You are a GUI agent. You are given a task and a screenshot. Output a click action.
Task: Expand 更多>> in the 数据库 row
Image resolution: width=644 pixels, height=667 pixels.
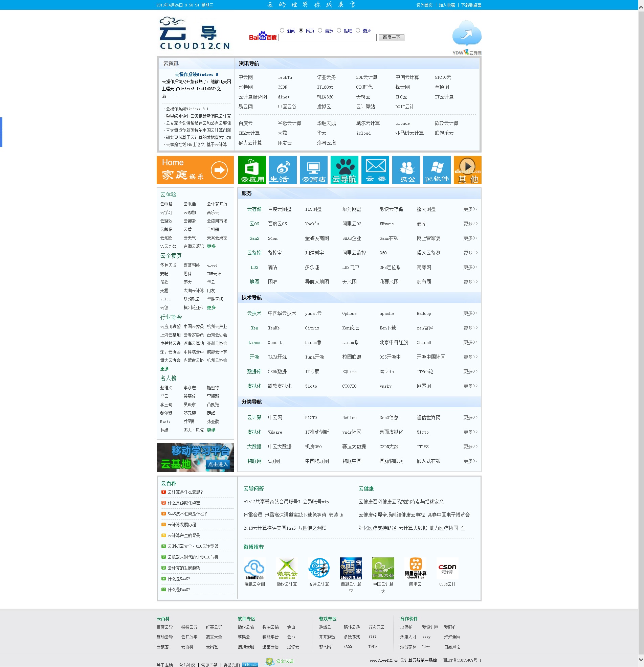coord(470,372)
